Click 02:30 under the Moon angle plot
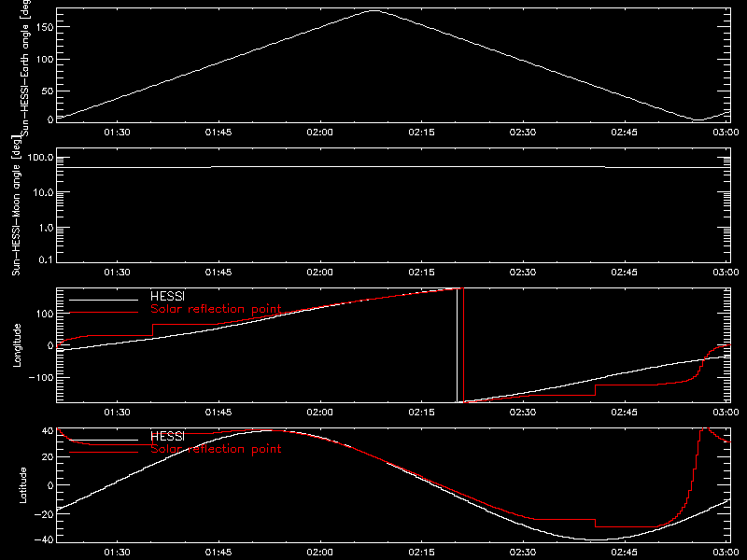The image size is (747, 560). click(523, 273)
